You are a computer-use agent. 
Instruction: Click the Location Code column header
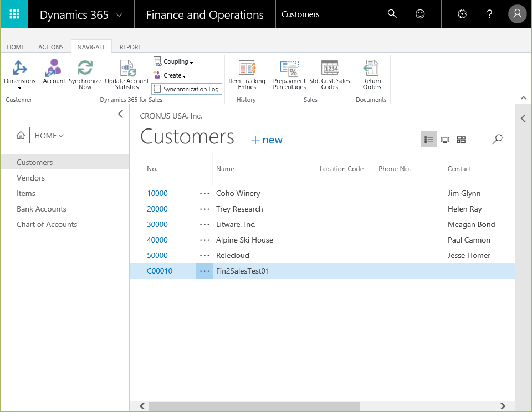click(342, 169)
